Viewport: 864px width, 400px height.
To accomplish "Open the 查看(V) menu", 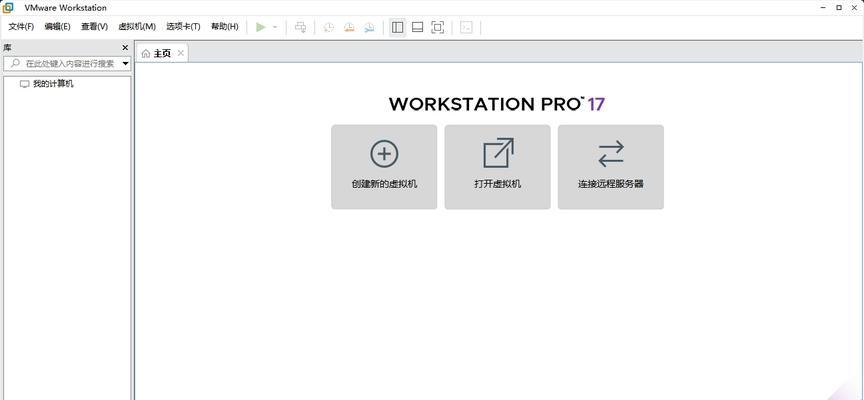I will (94, 26).
